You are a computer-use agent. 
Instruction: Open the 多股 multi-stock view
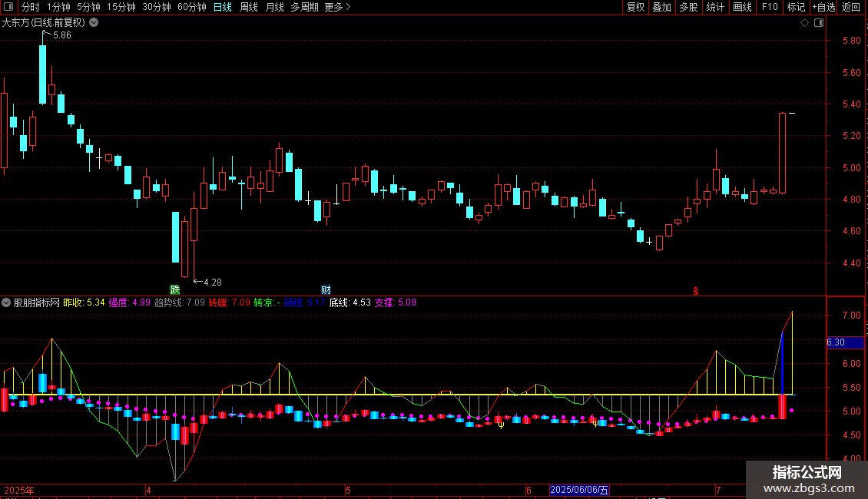(x=688, y=7)
